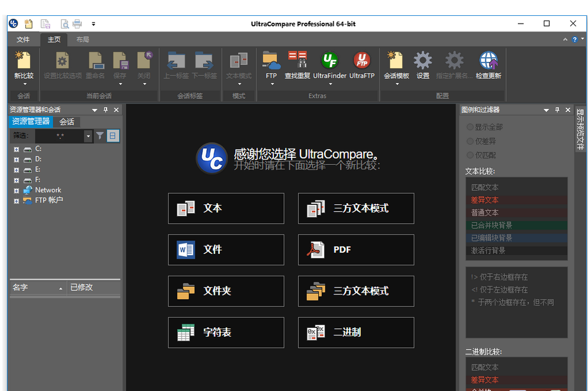Start a 字符表 table comparison

coord(226,333)
